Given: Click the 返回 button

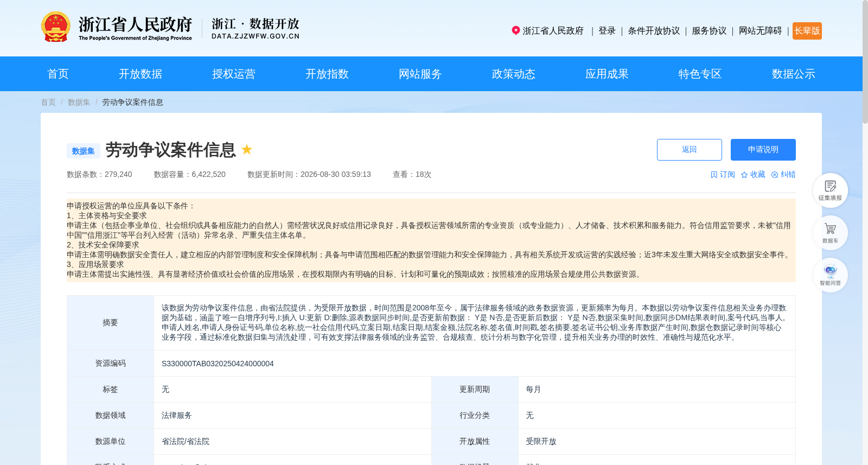Looking at the screenshot, I should [x=690, y=150].
